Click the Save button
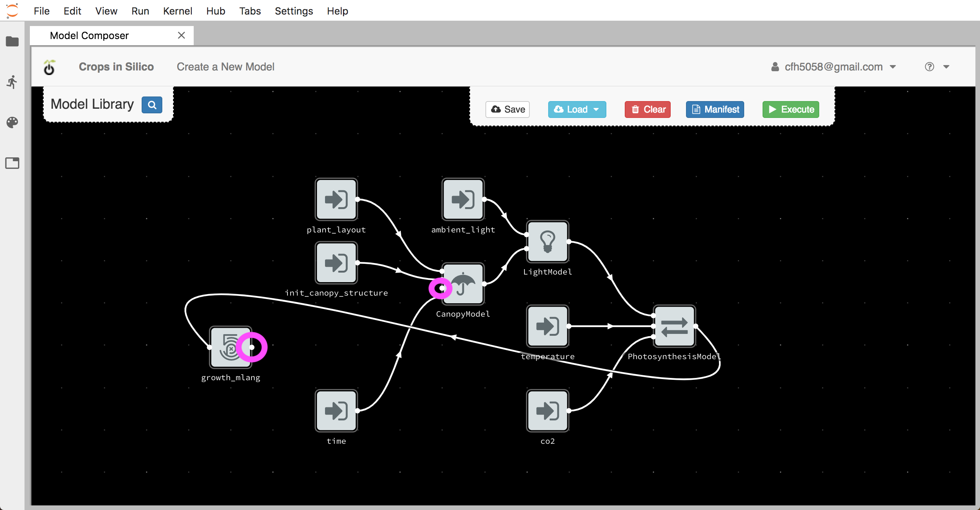980x510 pixels. point(509,109)
